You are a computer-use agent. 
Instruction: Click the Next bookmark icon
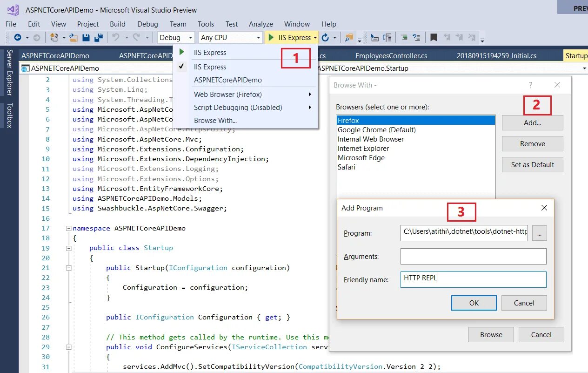pyautogui.click(x=460, y=38)
